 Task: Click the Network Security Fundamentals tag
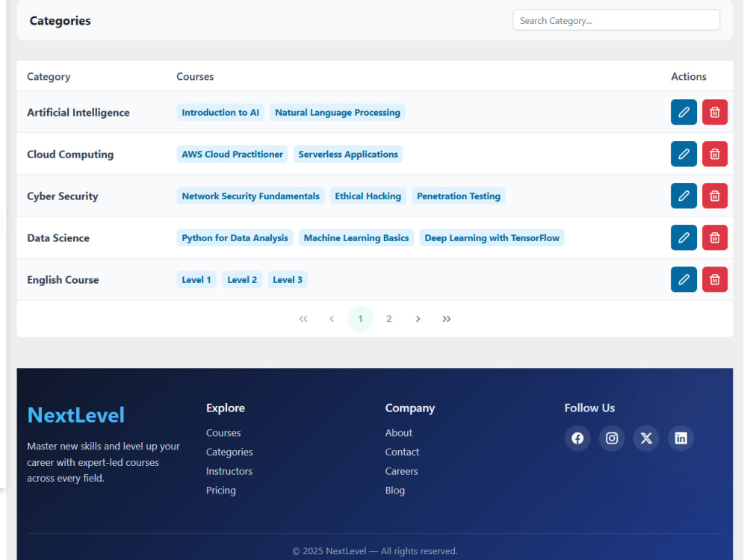coord(250,196)
